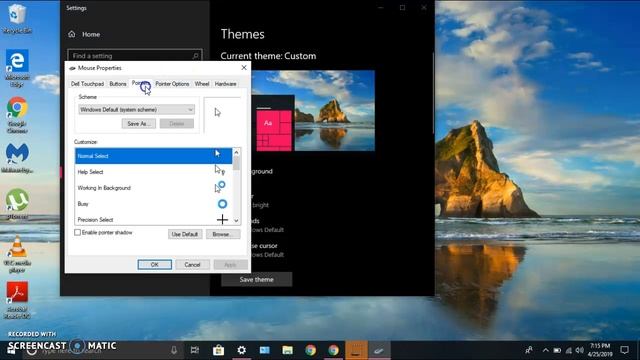This screenshot has width=640, height=360.
Task: Open the Wheel tab
Action: [x=202, y=84]
